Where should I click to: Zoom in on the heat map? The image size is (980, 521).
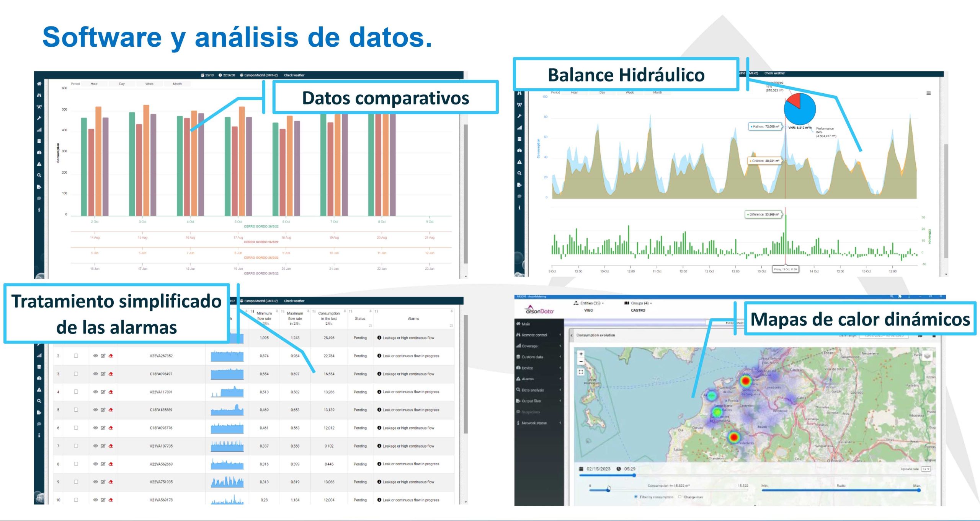tap(581, 354)
